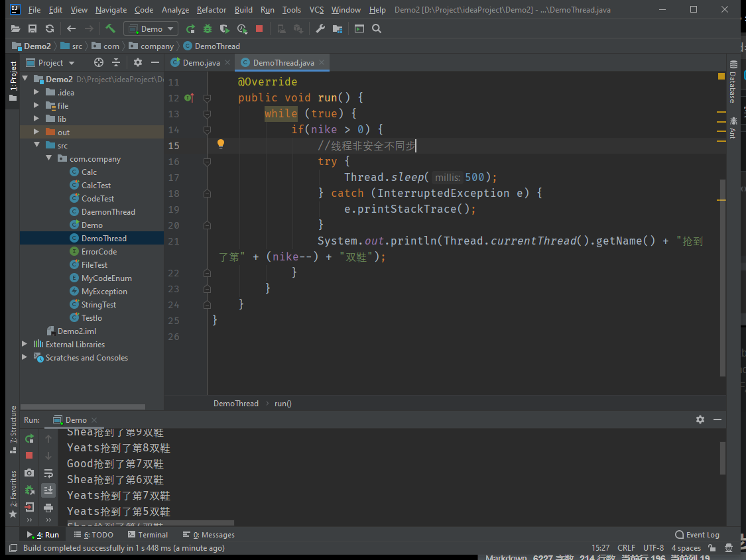Rerun Demo in Run panel

coord(29,439)
